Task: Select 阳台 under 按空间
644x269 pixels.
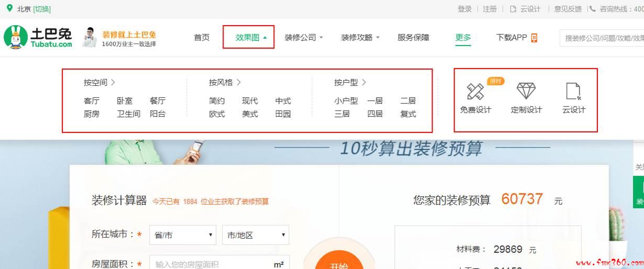Action: (158, 114)
